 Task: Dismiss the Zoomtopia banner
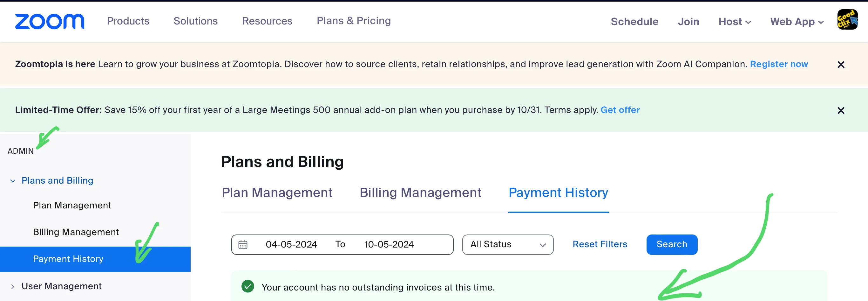[x=841, y=65]
